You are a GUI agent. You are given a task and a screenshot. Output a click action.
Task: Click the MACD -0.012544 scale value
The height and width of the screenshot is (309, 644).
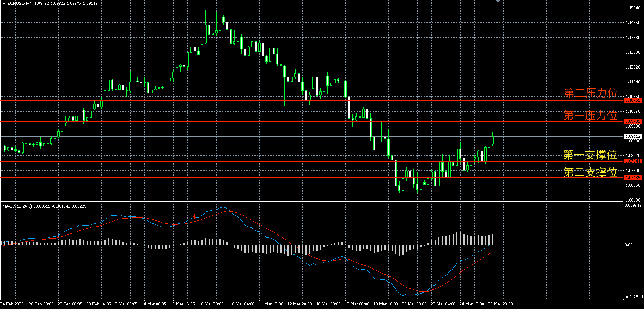click(x=634, y=296)
